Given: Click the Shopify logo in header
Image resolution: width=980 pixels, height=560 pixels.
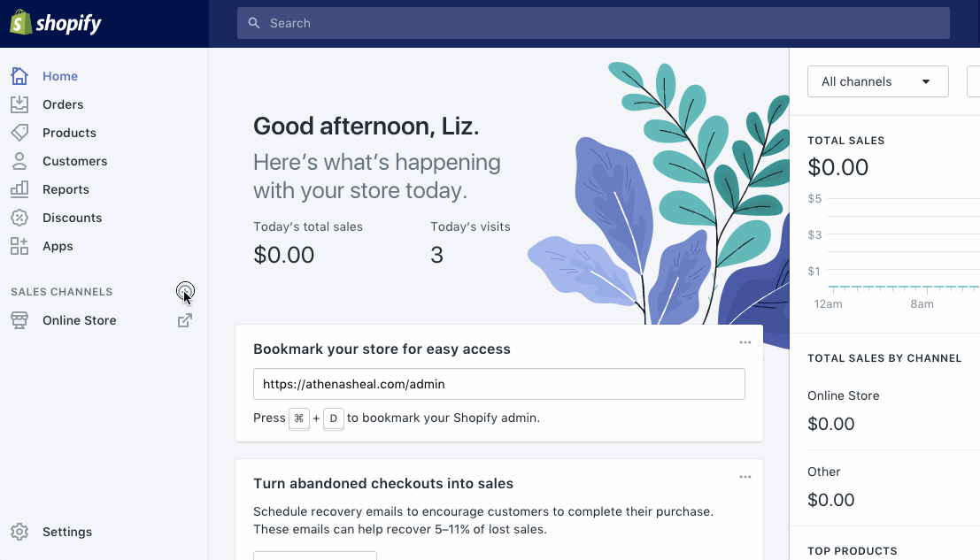Looking at the screenshot, I should [x=56, y=23].
